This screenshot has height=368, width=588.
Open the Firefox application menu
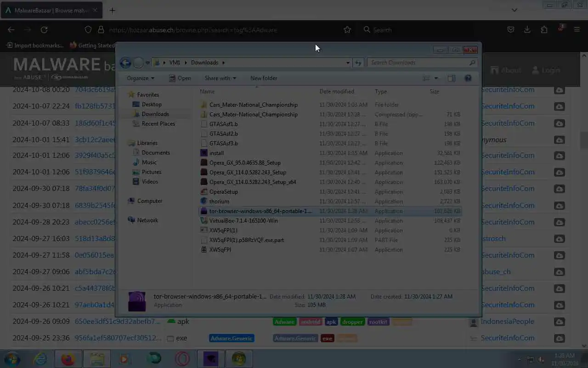(577, 30)
